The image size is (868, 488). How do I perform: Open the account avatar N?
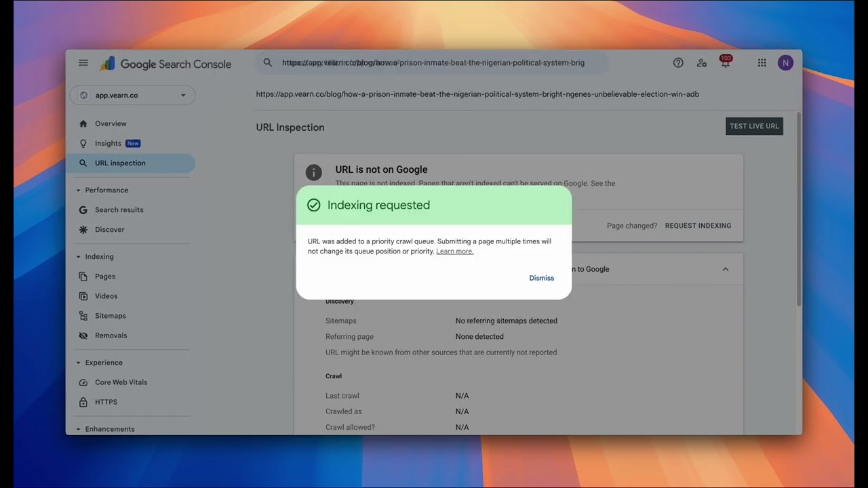pyautogui.click(x=785, y=62)
